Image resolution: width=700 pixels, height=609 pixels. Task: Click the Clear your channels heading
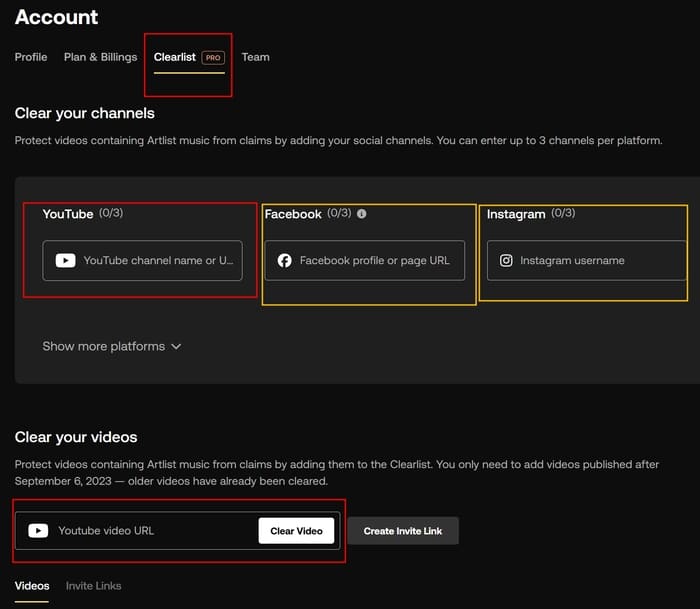pos(84,113)
